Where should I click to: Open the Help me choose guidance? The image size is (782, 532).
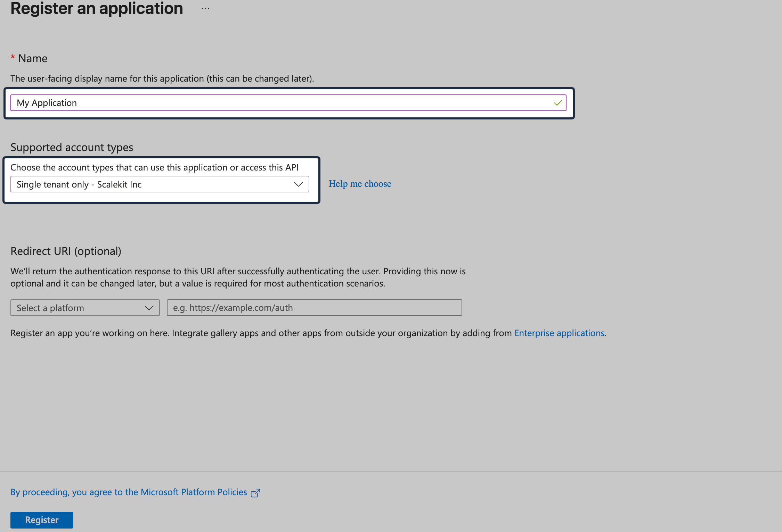pyautogui.click(x=360, y=184)
